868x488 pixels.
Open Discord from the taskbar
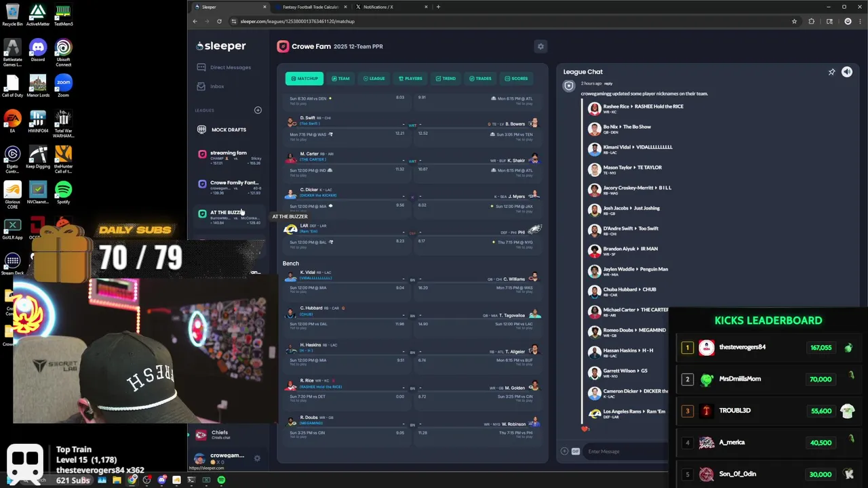click(x=161, y=480)
